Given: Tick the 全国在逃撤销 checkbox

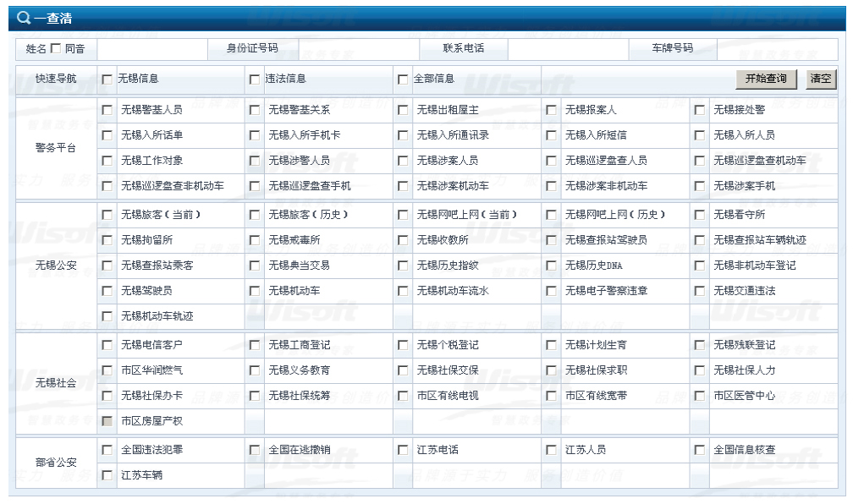Looking at the screenshot, I should pos(255,450).
